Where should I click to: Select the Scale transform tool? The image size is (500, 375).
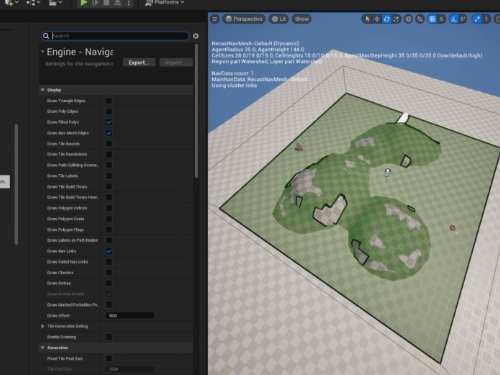(396, 19)
